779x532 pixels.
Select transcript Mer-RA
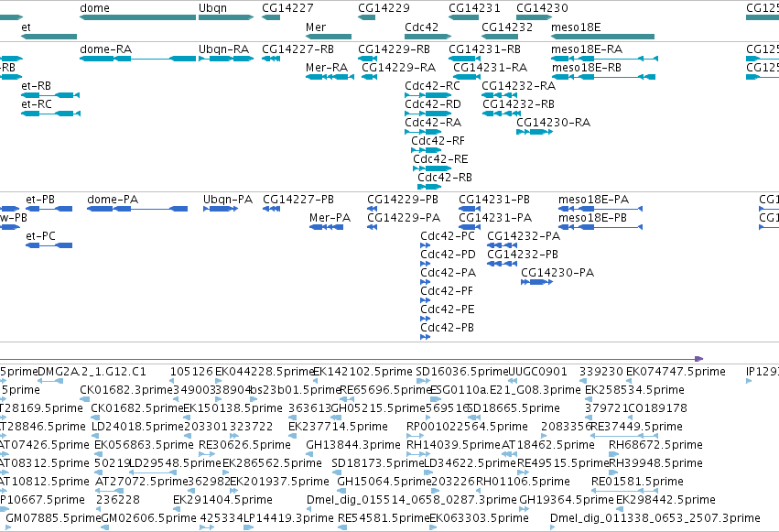point(330,77)
